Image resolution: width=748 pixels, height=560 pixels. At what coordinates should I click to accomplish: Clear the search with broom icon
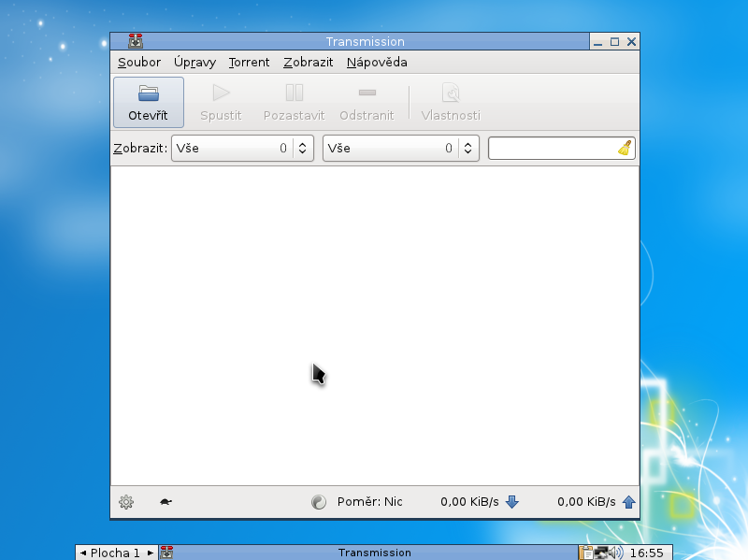pyautogui.click(x=625, y=148)
